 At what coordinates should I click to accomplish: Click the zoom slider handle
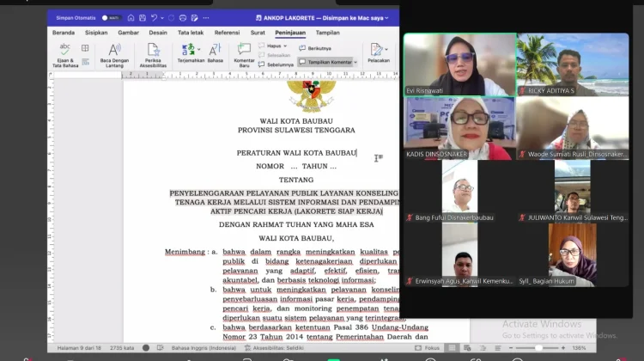tap(538, 348)
